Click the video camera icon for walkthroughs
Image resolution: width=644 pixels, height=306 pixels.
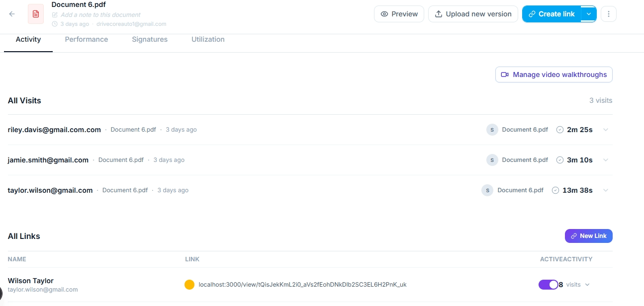[504, 74]
